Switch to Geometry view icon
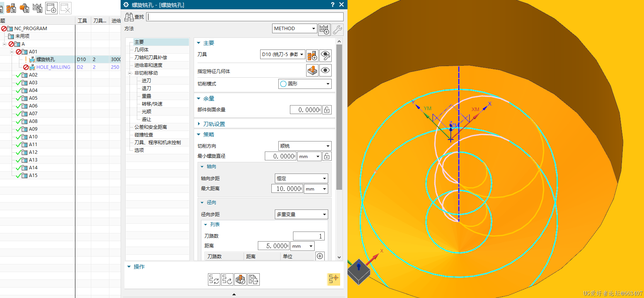The height and width of the screenshot is (298, 644). pyautogui.click(x=24, y=8)
